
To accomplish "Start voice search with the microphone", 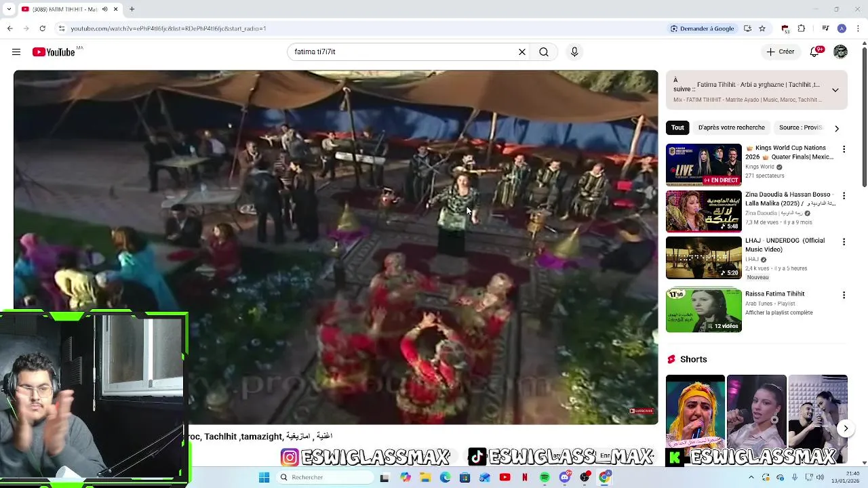I will (574, 52).
